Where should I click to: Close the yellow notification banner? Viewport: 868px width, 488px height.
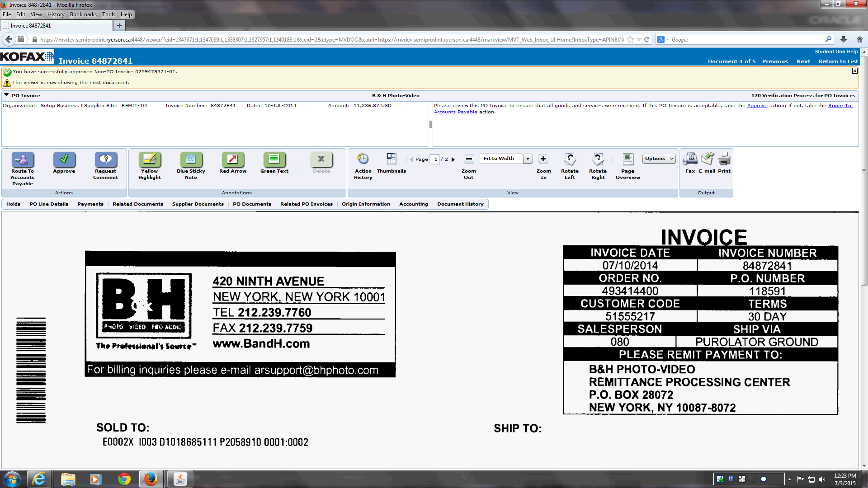(854, 71)
